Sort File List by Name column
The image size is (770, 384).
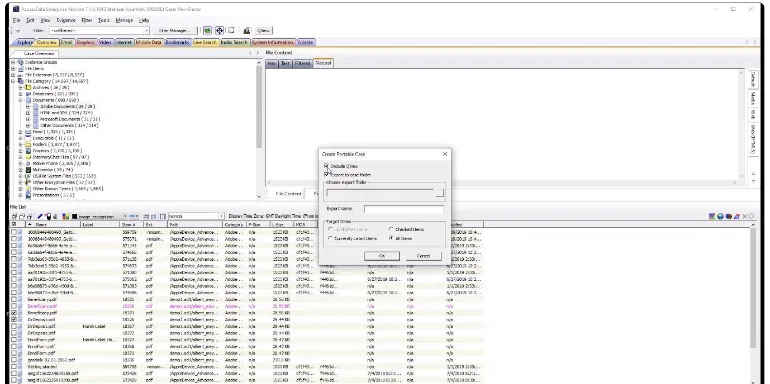point(53,224)
